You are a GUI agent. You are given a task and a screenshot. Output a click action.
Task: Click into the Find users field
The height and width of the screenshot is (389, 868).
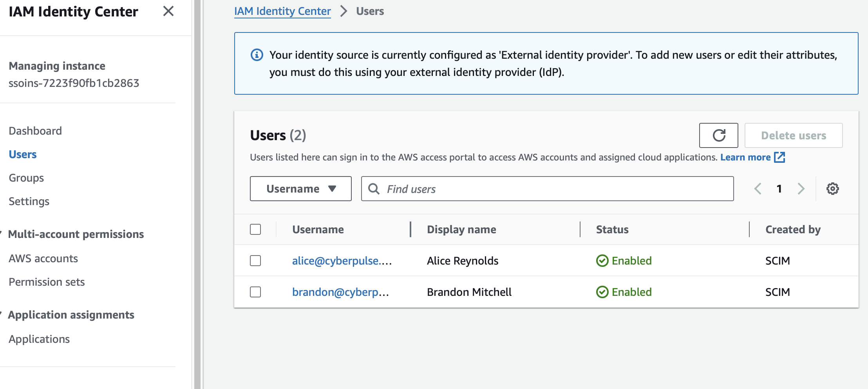click(470, 189)
